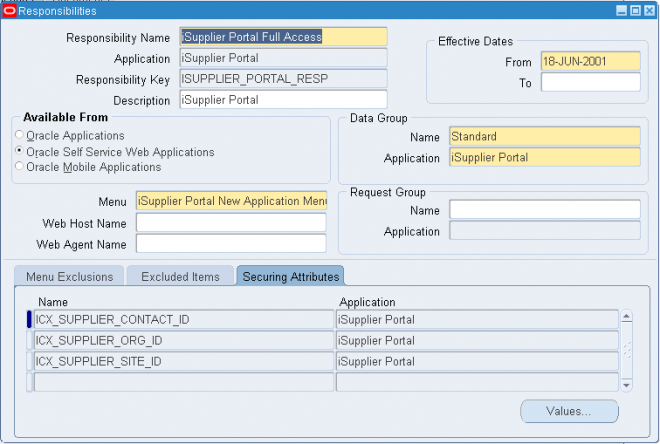Click the attributes list scrollbar thumb
Image resolution: width=660 pixels, height=444 pixels.
pyautogui.click(x=626, y=350)
